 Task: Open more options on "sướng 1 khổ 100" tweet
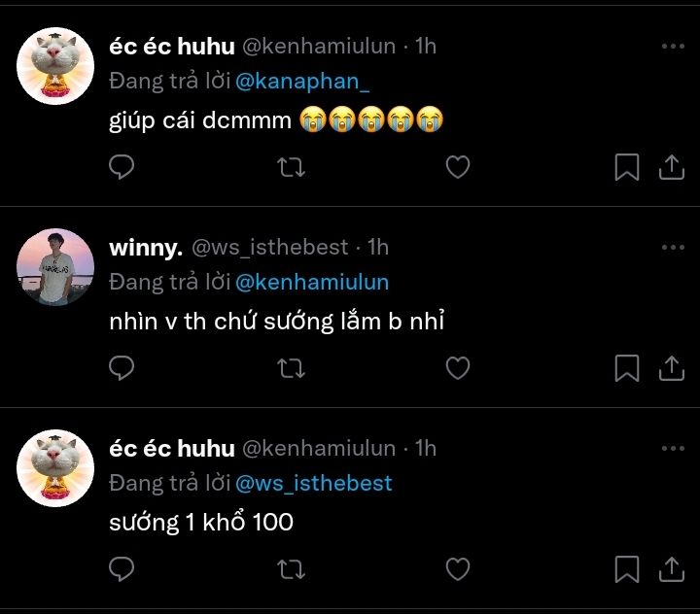pos(673,449)
